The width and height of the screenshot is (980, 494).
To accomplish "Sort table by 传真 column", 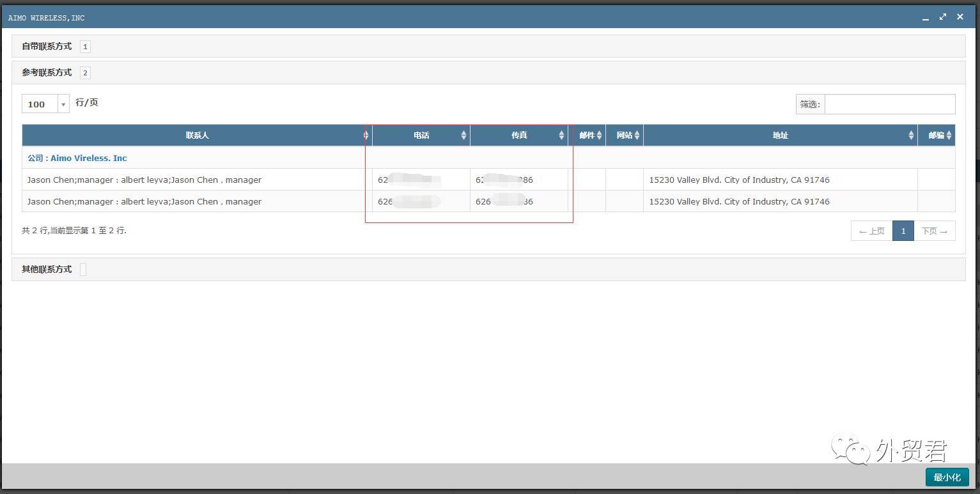I will (519, 135).
